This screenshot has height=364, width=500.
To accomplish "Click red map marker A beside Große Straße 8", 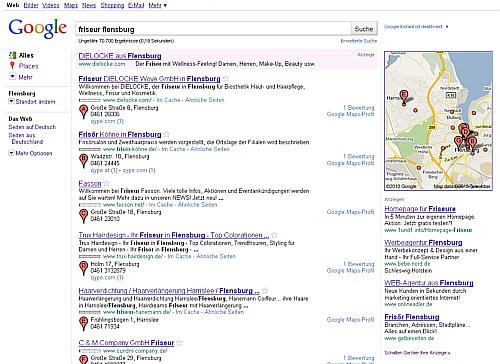I will click(83, 111).
